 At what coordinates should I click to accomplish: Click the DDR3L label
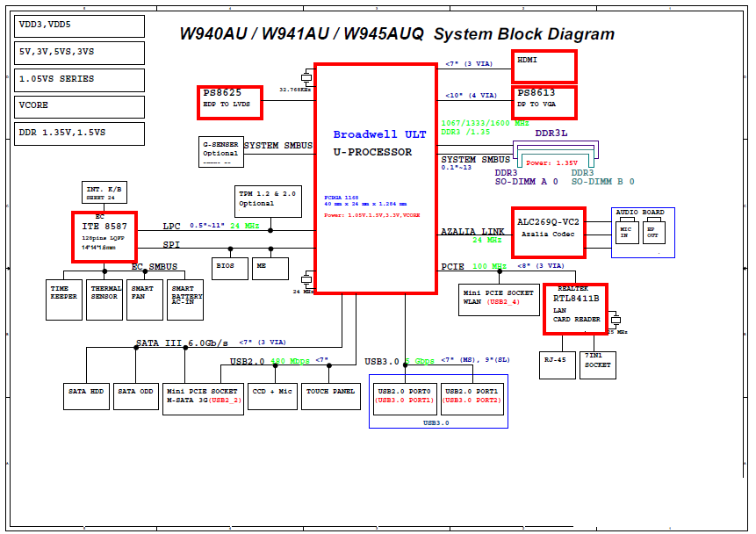[551, 133]
